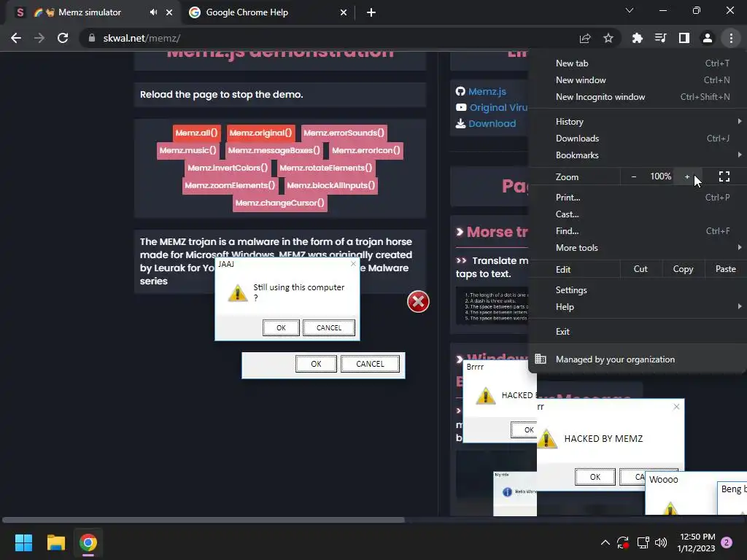View site info via the lock icon

(x=91, y=38)
